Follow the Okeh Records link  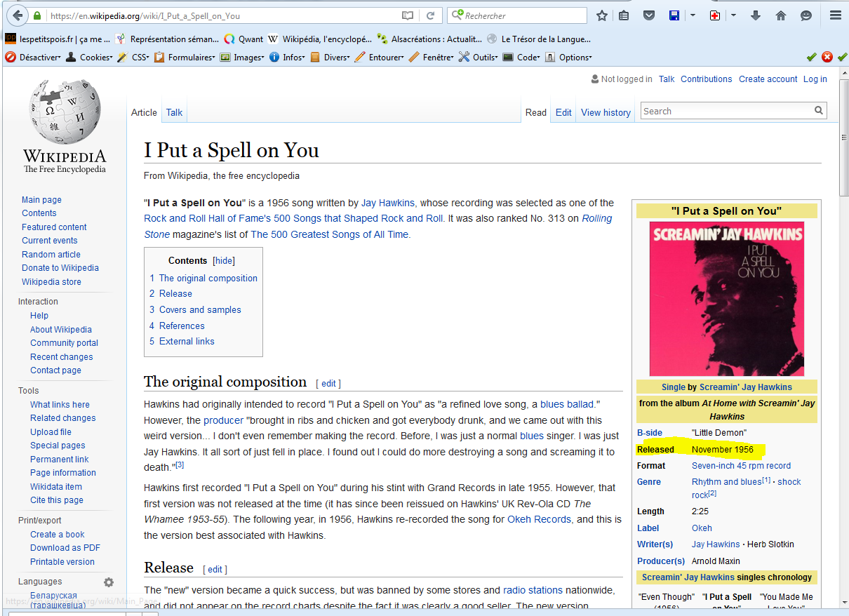(x=540, y=520)
